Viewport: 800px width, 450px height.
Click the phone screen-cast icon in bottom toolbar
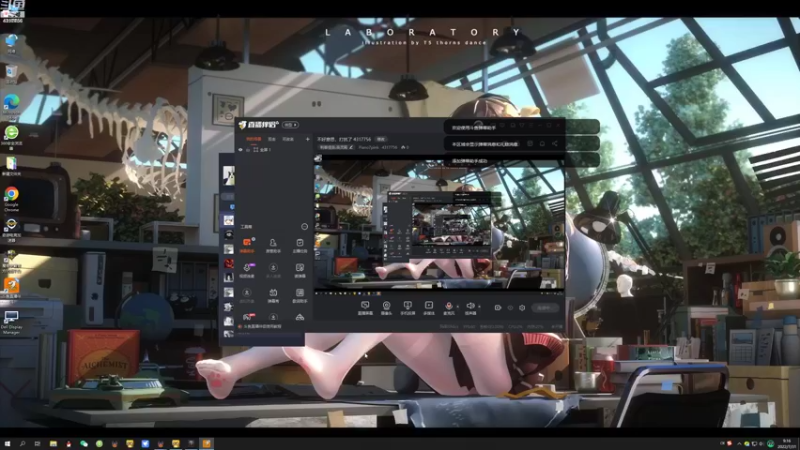407,308
